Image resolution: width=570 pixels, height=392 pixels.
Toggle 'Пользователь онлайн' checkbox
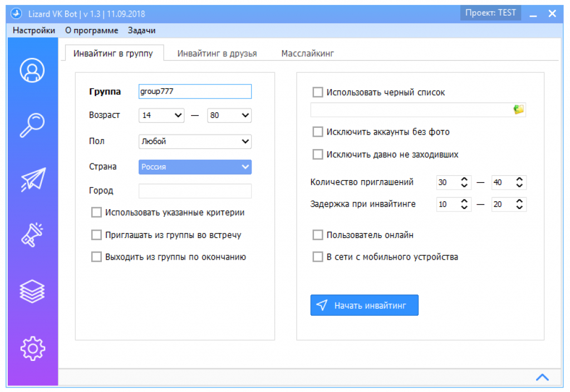[318, 235]
